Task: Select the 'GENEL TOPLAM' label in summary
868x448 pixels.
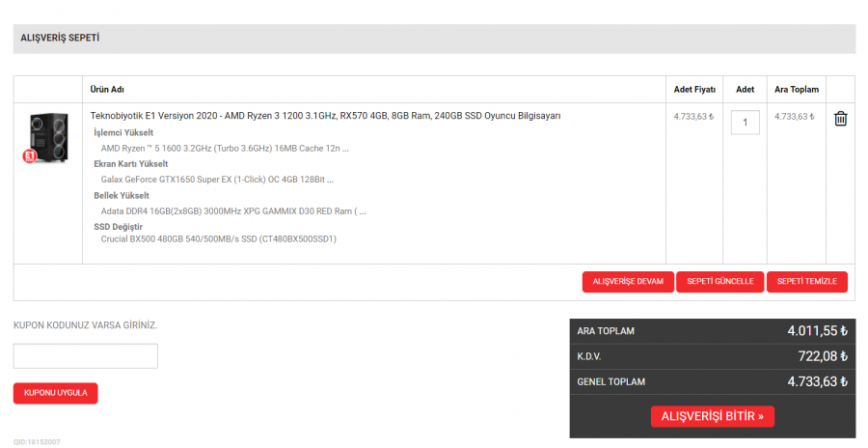Action: click(x=611, y=382)
